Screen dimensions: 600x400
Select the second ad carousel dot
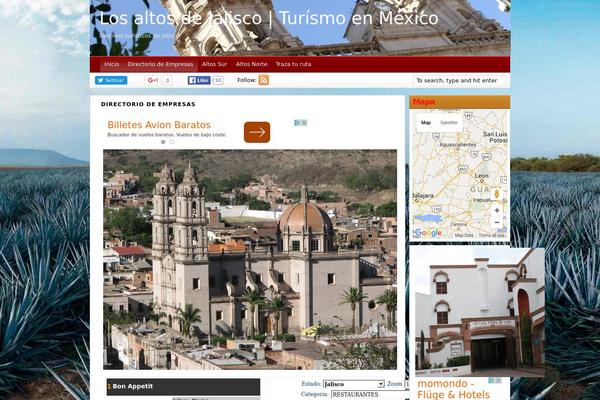coord(172,142)
